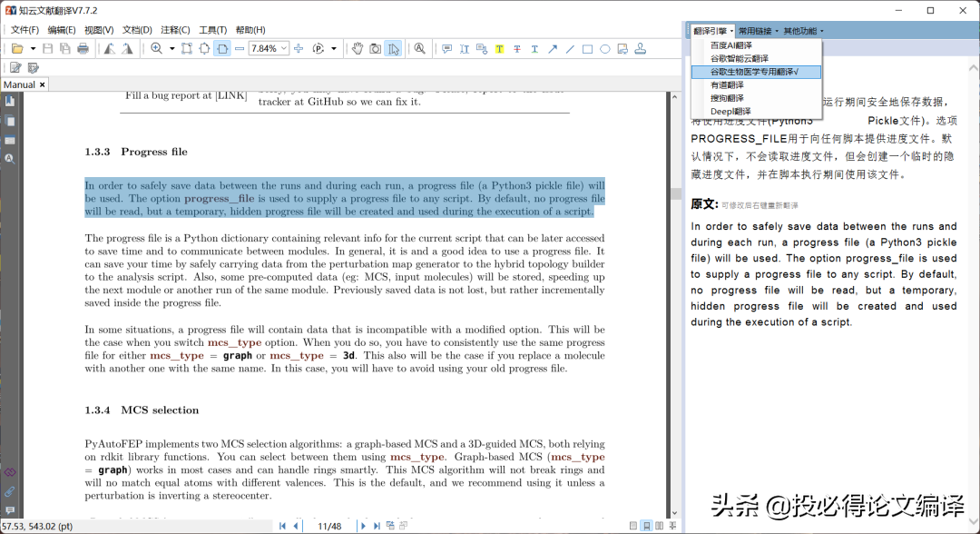
Task: Open the 其他功能 dropdown
Action: [804, 31]
